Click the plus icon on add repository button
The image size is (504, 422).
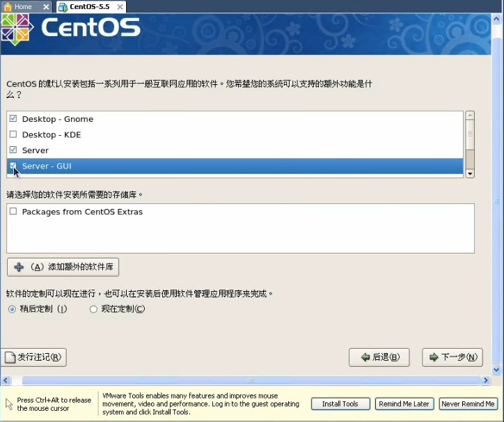(x=19, y=267)
